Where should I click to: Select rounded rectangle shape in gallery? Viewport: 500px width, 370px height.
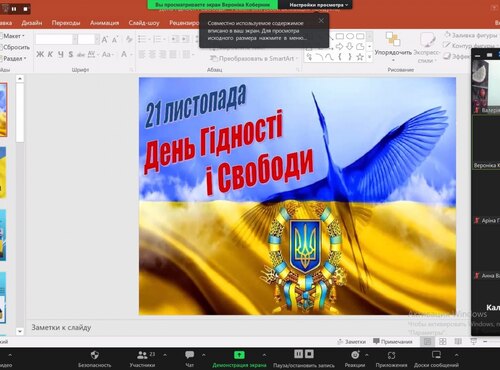click(x=360, y=36)
